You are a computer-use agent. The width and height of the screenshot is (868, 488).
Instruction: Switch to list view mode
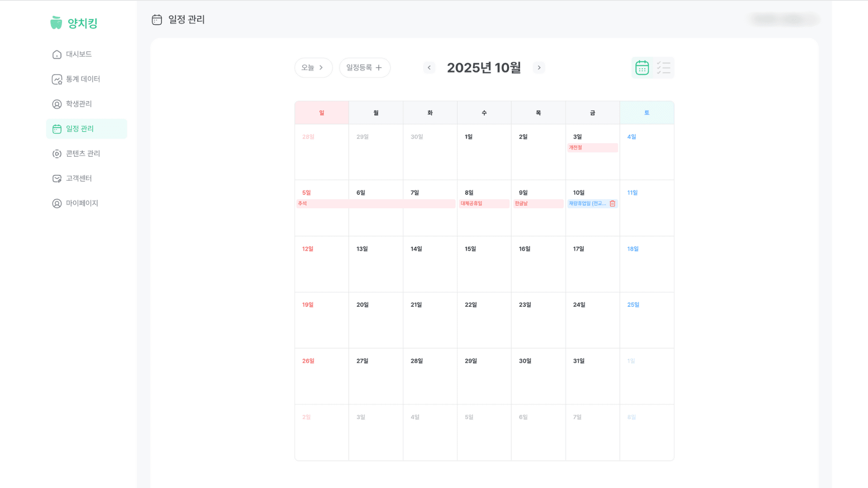pyautogui.click(x=663, y=68)
